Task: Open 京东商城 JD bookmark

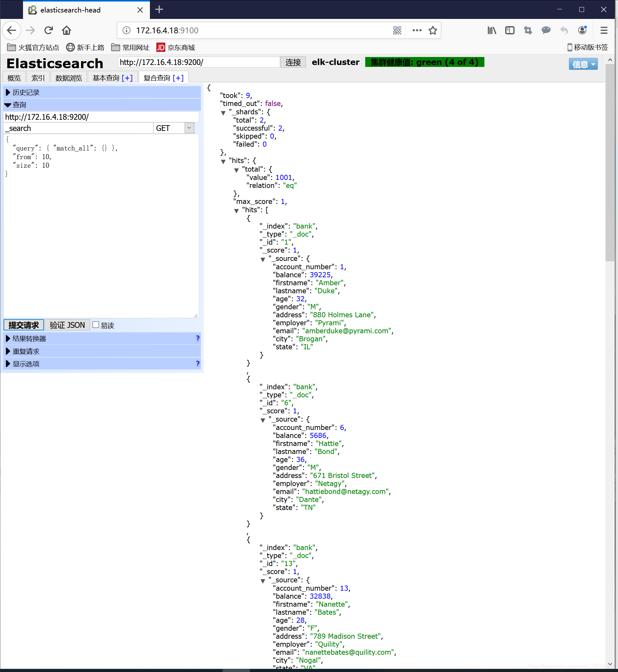Action: point(176,47)
